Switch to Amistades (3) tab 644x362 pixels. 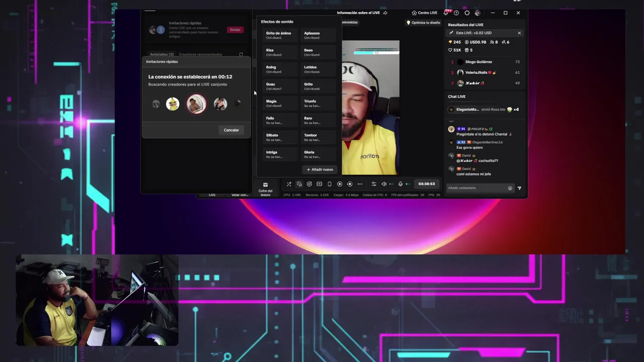pos(162,54)
